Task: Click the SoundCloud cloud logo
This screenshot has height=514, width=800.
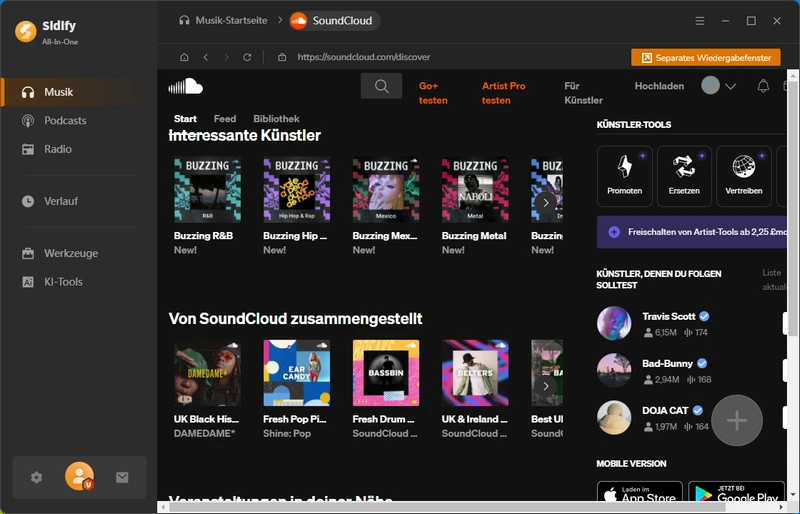Action: [x=186, y=86]
